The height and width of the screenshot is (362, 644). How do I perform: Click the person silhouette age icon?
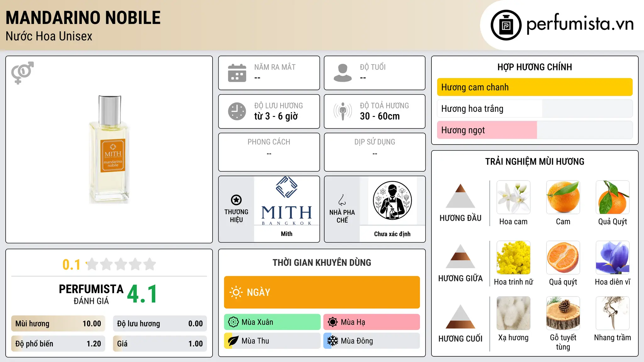pyautogui.click(x=342, y=73)
